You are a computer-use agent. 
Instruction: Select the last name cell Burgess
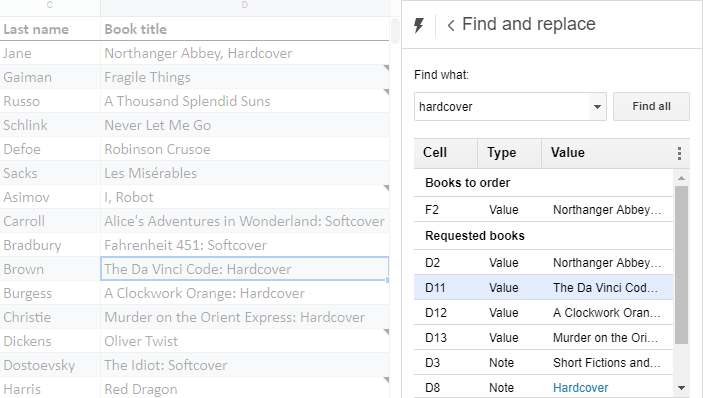tap(50, 293)
